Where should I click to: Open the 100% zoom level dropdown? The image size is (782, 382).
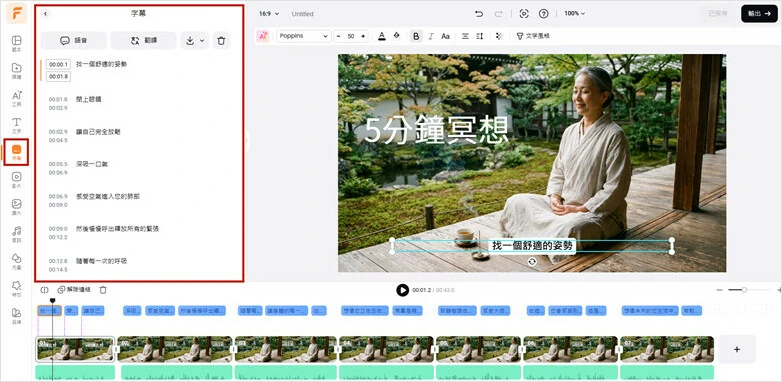[575, 14]
